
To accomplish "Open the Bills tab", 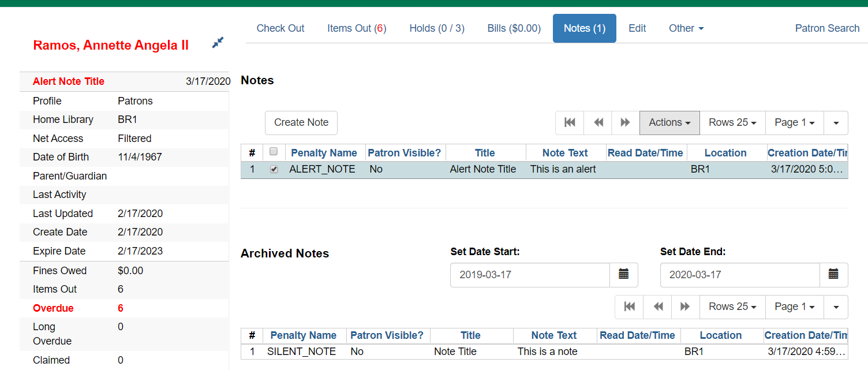I will pyautogui.click(x=513, y=28).
